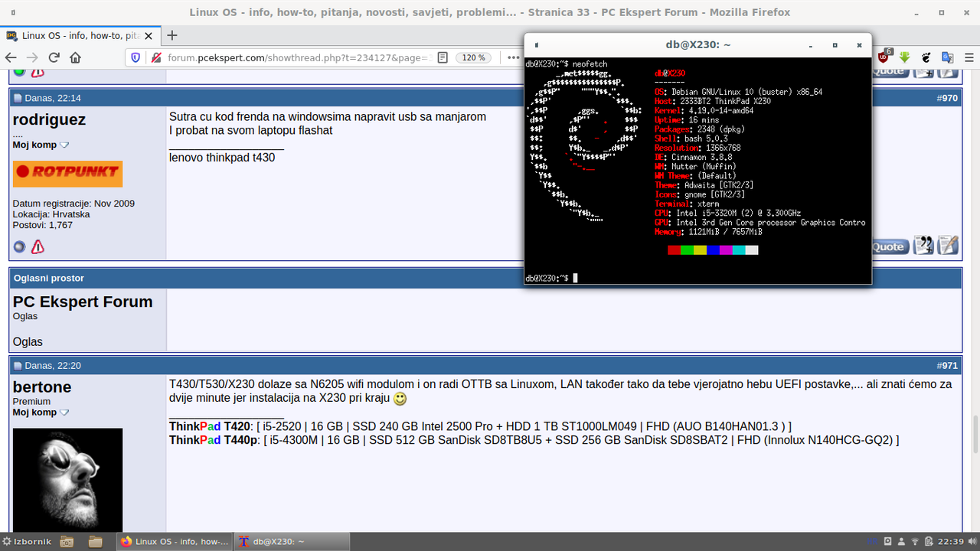Click the GNOME foot extension icon
980x551 pixels.
[926, 57]
